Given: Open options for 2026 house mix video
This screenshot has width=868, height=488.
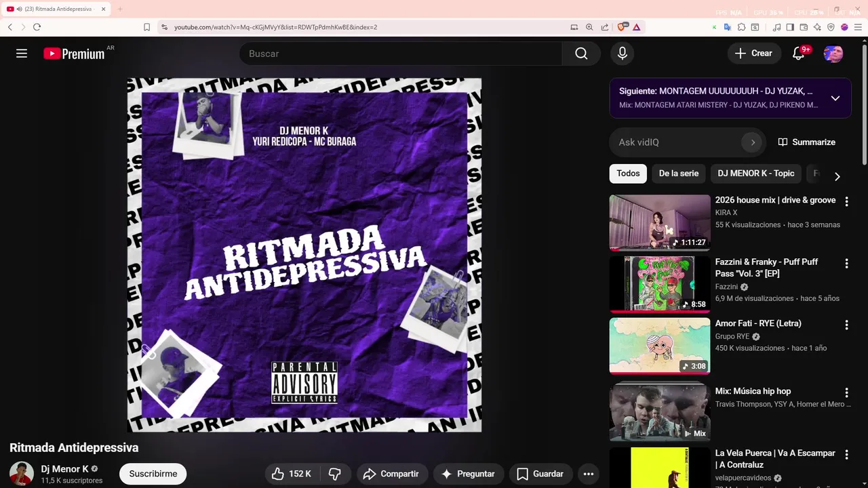Looking at the screenshot, I should [846, 201].
